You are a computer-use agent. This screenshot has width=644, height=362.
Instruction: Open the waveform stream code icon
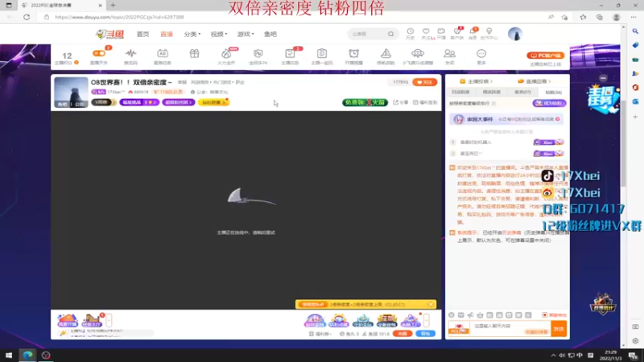130,53
